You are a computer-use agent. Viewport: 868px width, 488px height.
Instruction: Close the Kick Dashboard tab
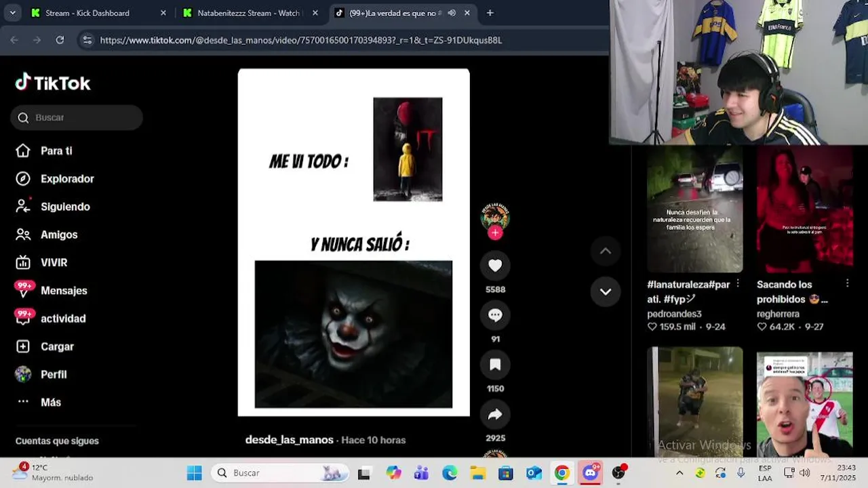click(x=163, y=13)
